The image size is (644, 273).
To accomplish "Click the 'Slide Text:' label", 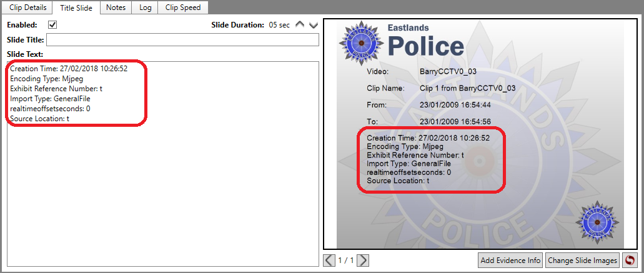I will (25, 54).
